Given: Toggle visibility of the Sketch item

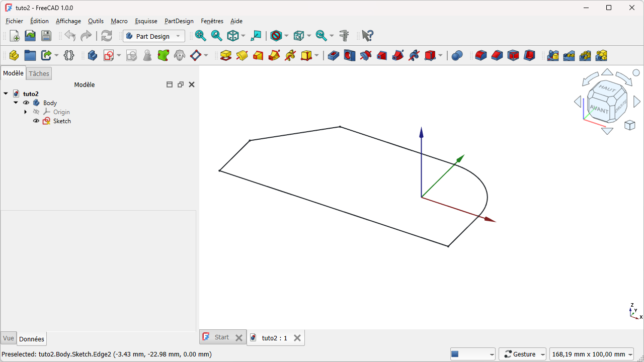Looking at the screenshot, I should click(x=36, y=121).
